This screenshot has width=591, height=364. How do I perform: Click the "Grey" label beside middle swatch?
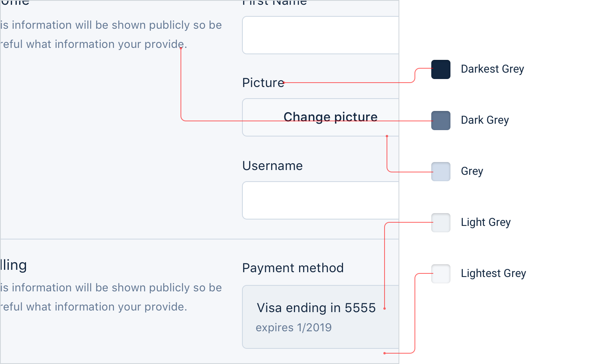472,171
